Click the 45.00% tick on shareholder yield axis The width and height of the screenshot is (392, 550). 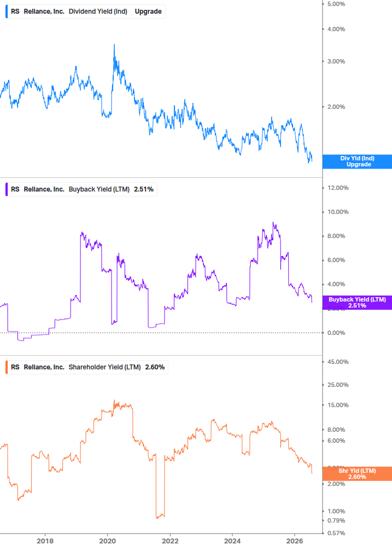click(x=338, y=362)
